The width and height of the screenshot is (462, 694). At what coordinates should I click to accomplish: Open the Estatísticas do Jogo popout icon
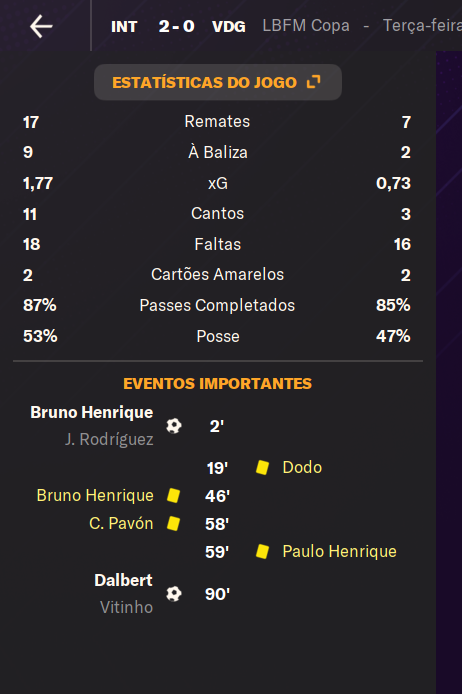pos(313,82)
